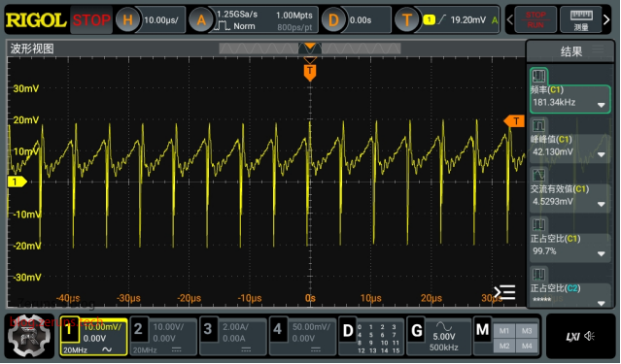Open the 测量 measurement ruler button

tap(581, 19)
